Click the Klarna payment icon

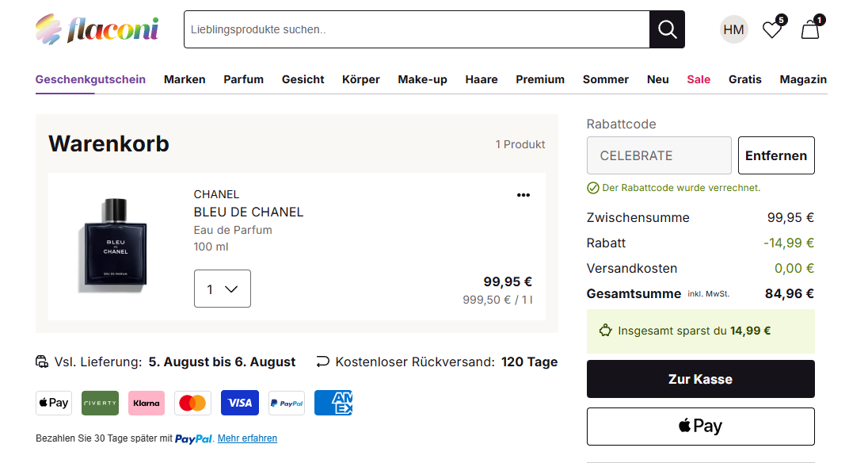(x=147, y=404)
